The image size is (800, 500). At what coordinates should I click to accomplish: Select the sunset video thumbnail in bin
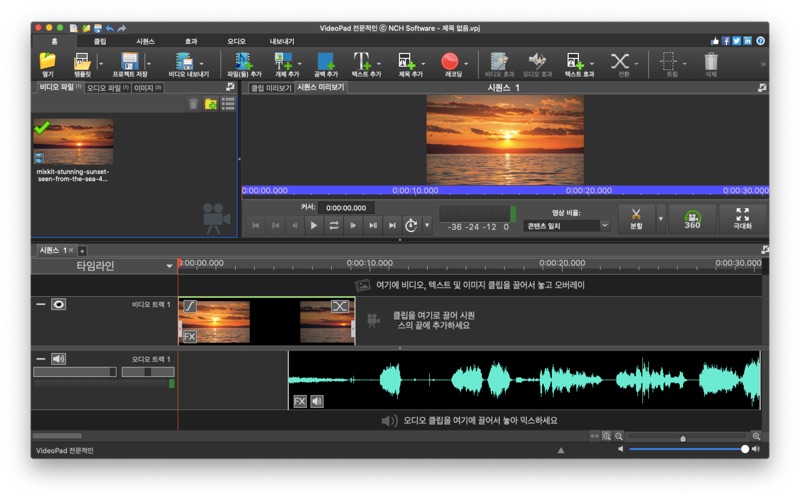[73, 142]
